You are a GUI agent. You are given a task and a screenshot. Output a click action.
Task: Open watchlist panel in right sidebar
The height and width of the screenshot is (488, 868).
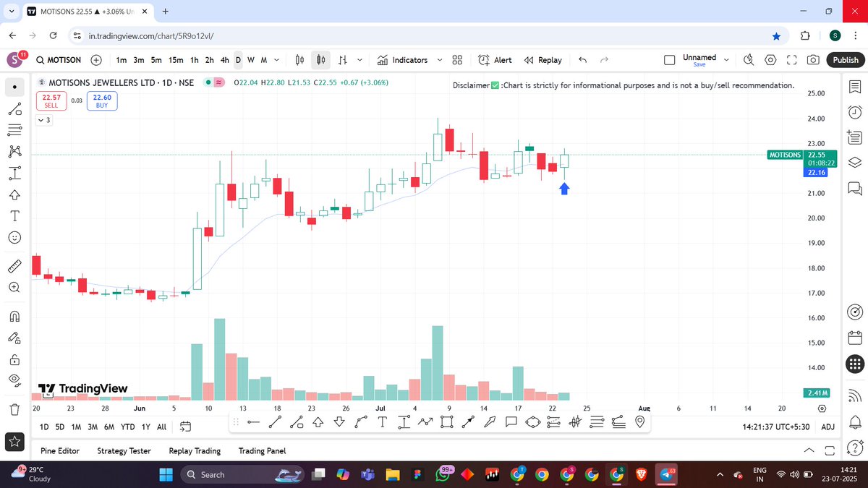(854, 87)
